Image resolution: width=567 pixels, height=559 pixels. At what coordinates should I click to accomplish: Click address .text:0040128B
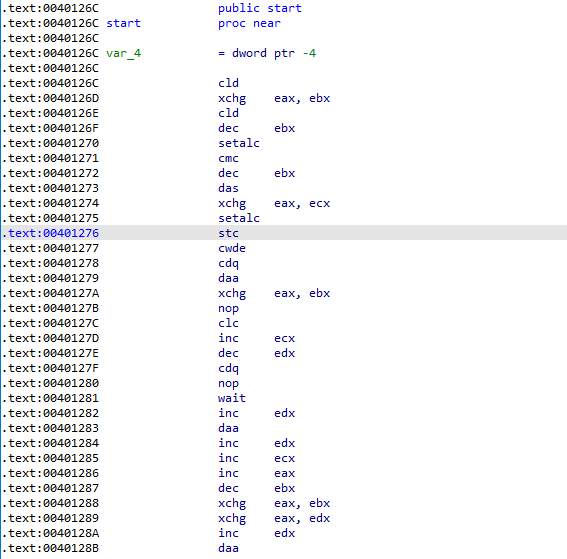[51, 548]
